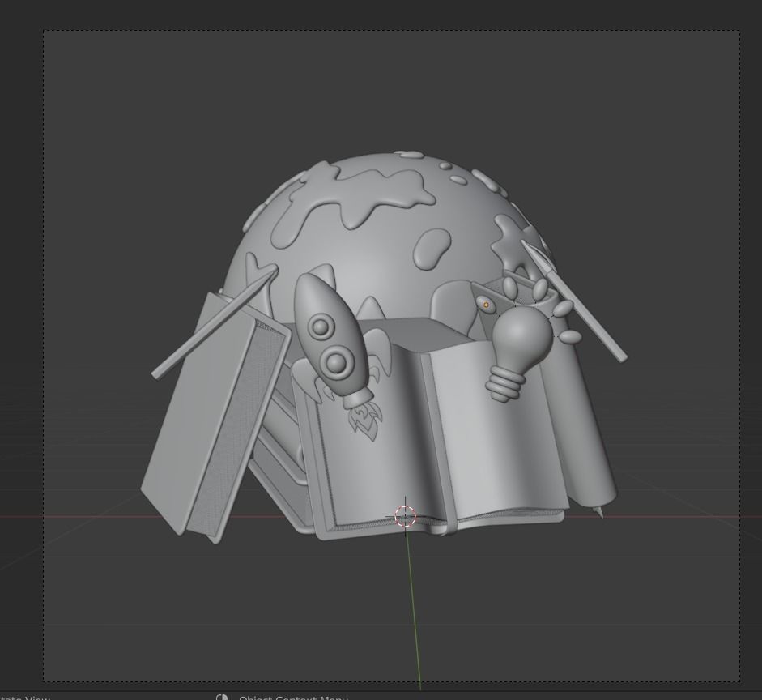Select the pencil leaning on the right side
Screen dimensions: 762x700
pyautogui.click(x=574, y=301)
